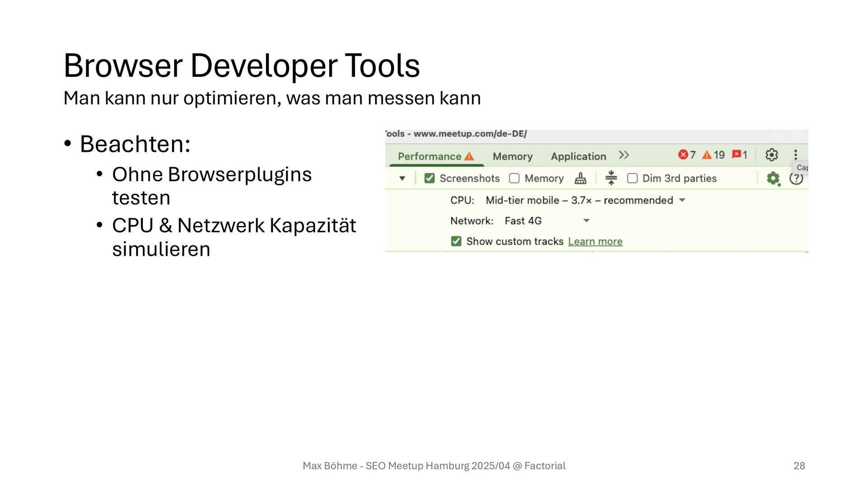Viewport: 868px width, 488px height.
Task: Open the CPU throttling dropdown
Action: point(585,200)
